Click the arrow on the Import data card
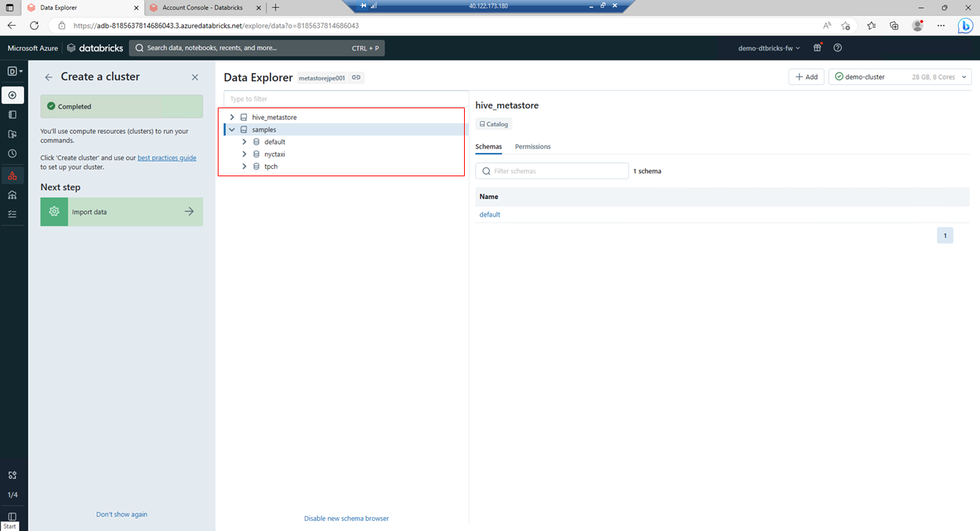 (x=189, y=212)
